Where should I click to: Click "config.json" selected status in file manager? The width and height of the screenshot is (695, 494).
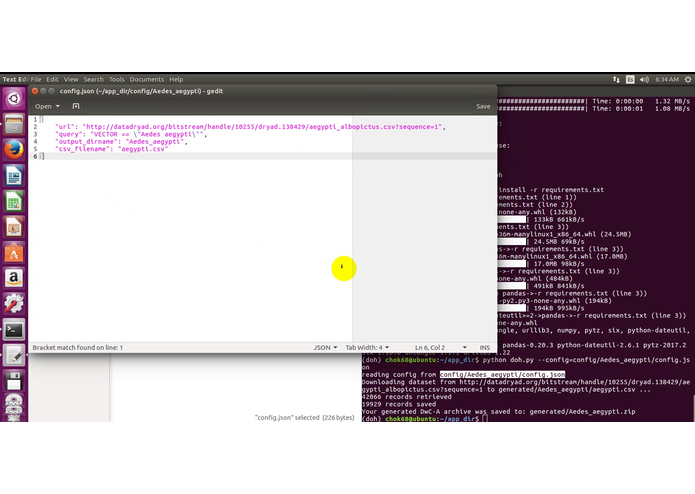305,417
